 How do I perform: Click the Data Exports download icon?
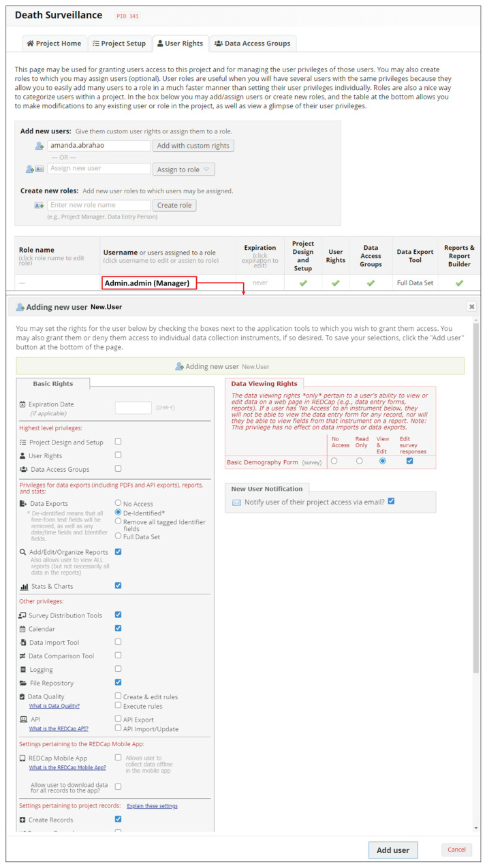click(24, 504)
